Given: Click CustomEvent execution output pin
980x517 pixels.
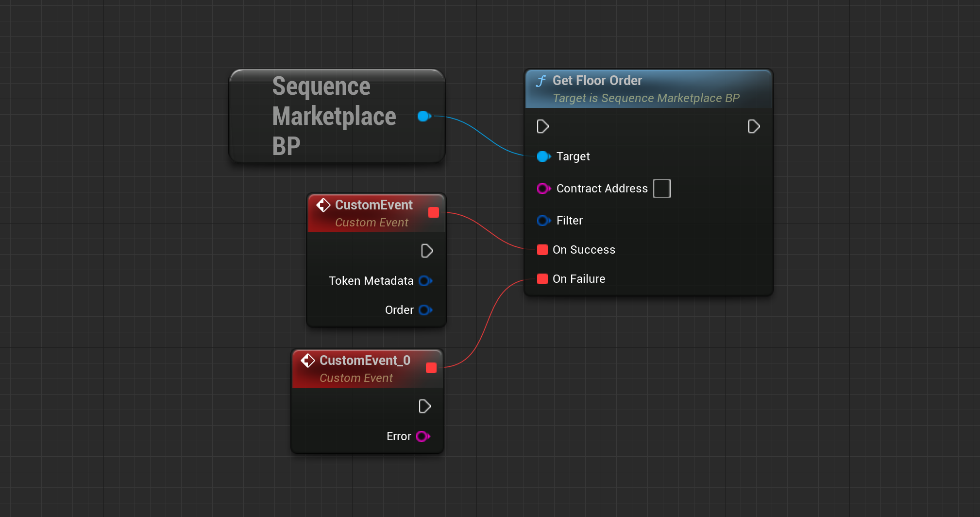Looking at the screenshot, I should 427,251.
